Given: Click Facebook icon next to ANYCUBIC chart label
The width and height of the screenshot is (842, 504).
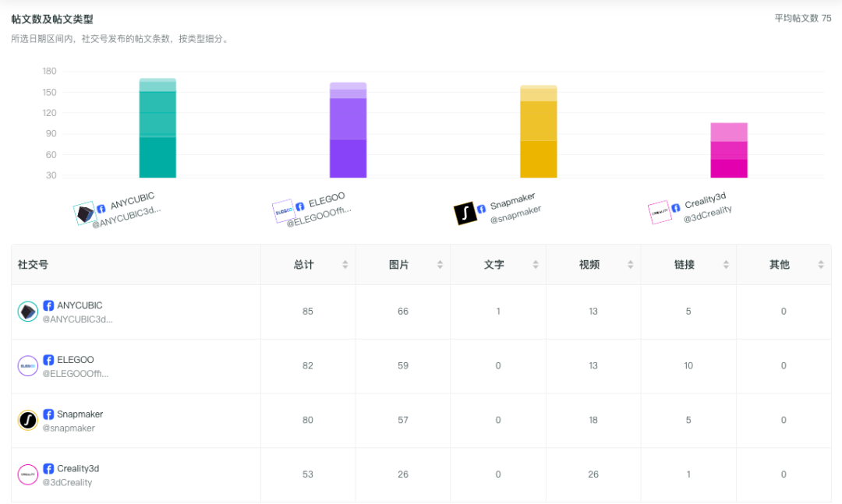Looking at the screenshot, I should (101, 209).
